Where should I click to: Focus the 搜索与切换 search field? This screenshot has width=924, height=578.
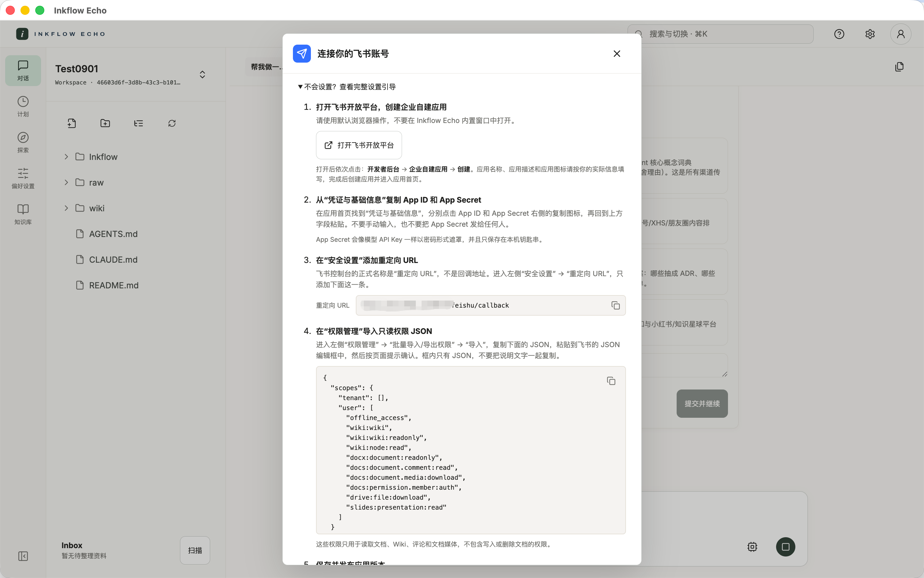[x=720, y=34]
